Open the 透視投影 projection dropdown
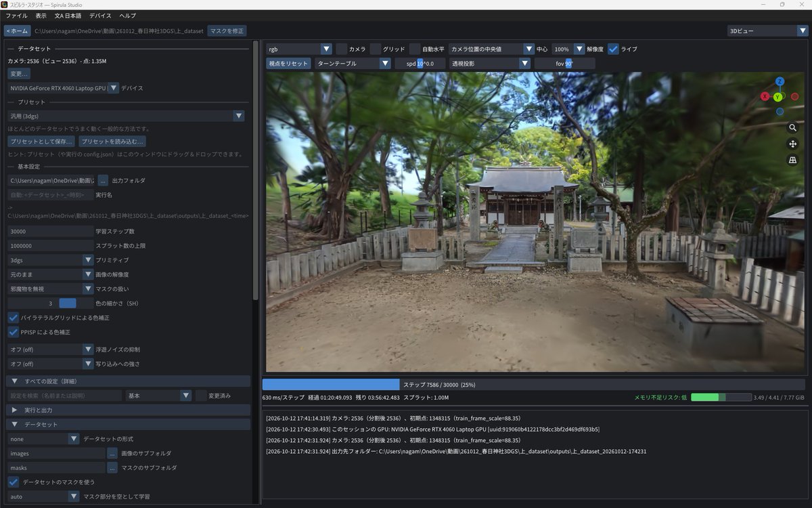The image size is (812, 508). pyautogui.click(x=490, y=63)
